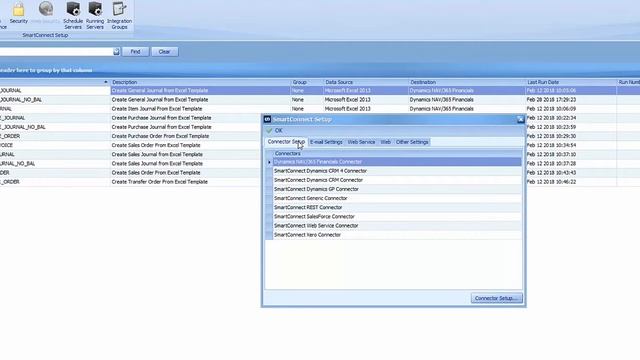This screenshot has width=640, height=360.
Task: Switch to the Other Settings tab
Action: pos(412,142)
